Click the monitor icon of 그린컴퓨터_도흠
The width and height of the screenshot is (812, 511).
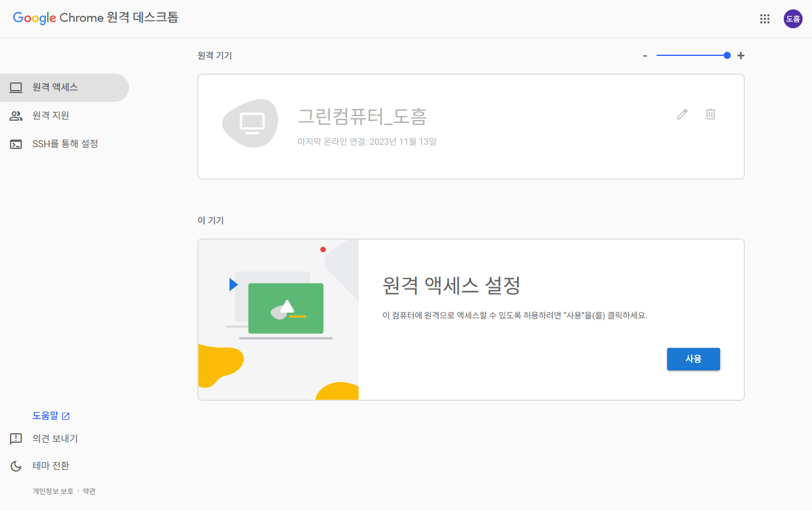[x=252, y=123]
